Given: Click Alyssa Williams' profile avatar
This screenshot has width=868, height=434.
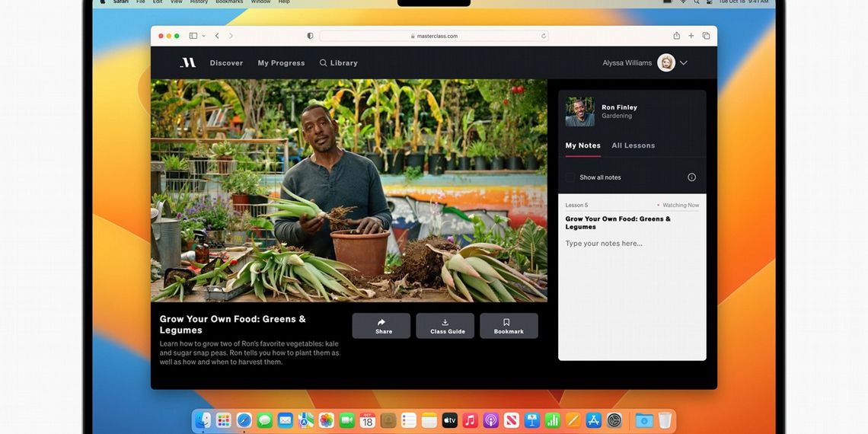Looking at the screenshot, I should click(666, 62).
